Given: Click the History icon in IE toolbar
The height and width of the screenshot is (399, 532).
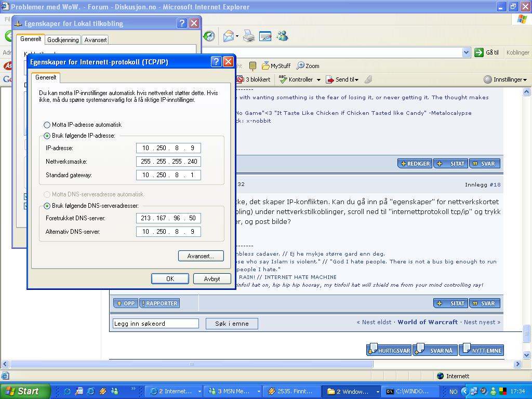Looking at the screenshot, I should tap(209, 36).
